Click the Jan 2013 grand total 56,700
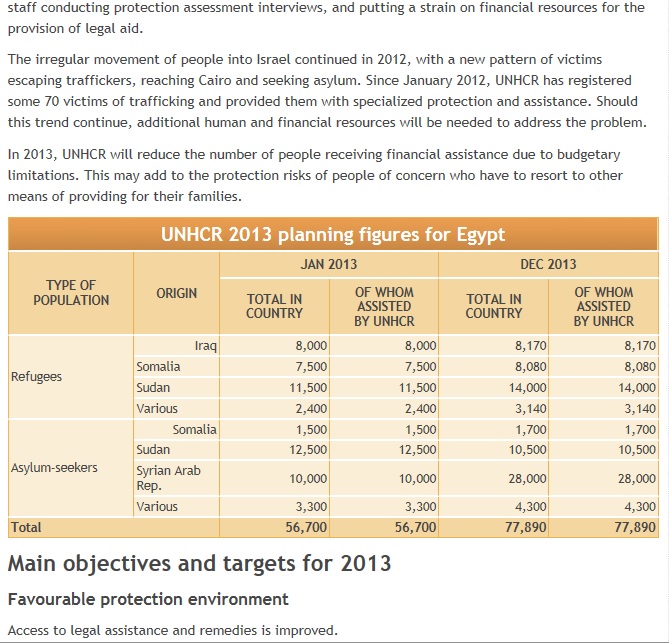 (x=306, y=527)
